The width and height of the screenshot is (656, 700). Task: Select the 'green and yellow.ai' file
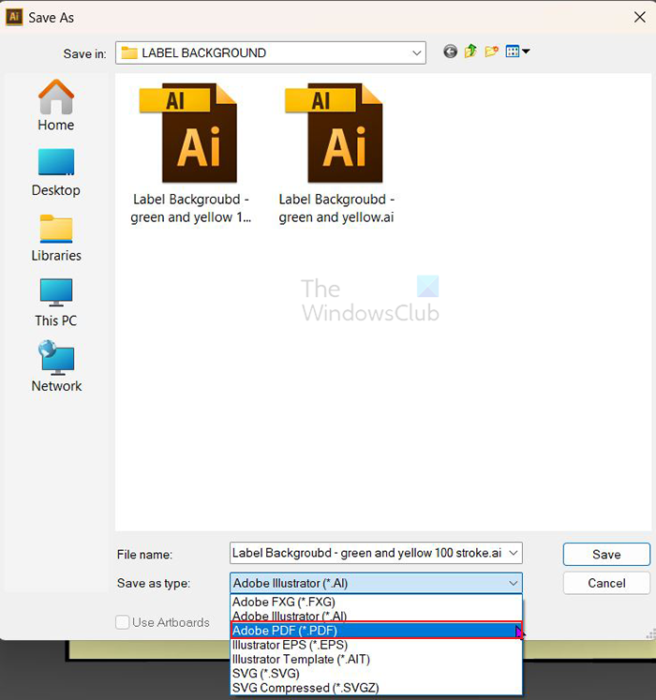point(336,154)
